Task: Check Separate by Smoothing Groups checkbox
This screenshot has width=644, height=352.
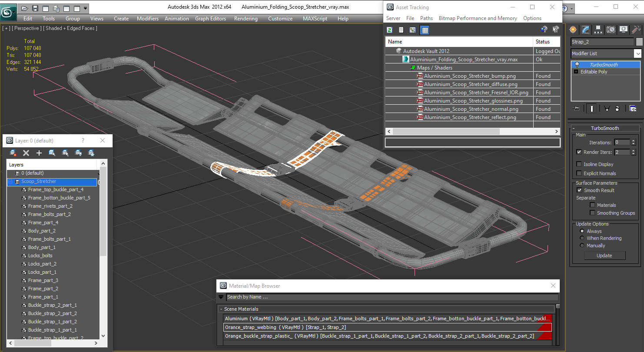Action: [x=592, y=213]
